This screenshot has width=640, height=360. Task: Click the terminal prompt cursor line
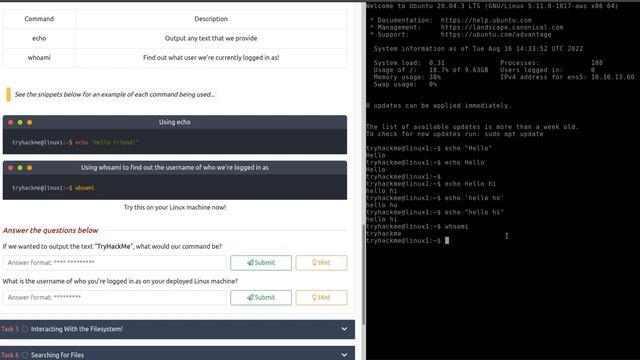[x=407, y=241]
